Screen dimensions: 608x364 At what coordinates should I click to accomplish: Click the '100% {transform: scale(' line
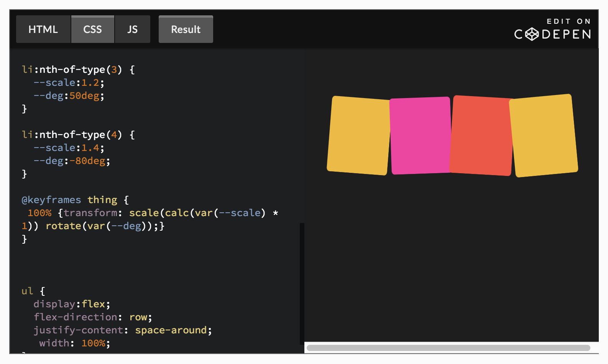(x=153, y=213)
